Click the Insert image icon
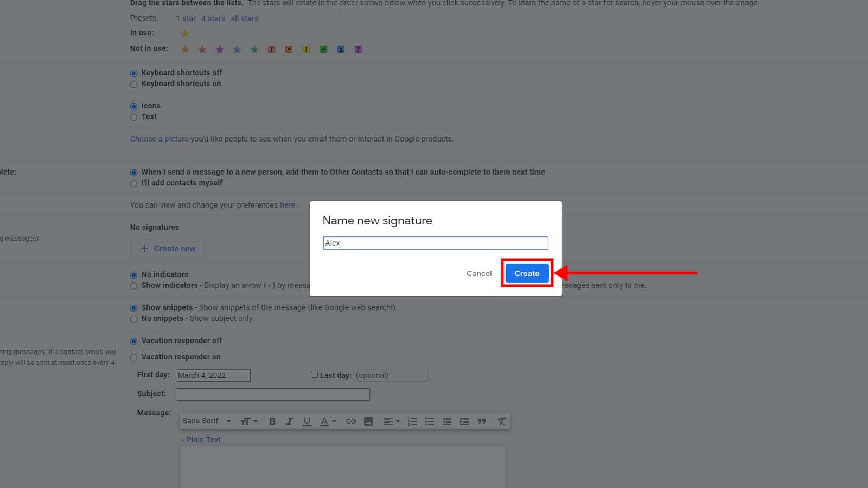This screenshot has width=868, height=488. [x=368, y=421]
